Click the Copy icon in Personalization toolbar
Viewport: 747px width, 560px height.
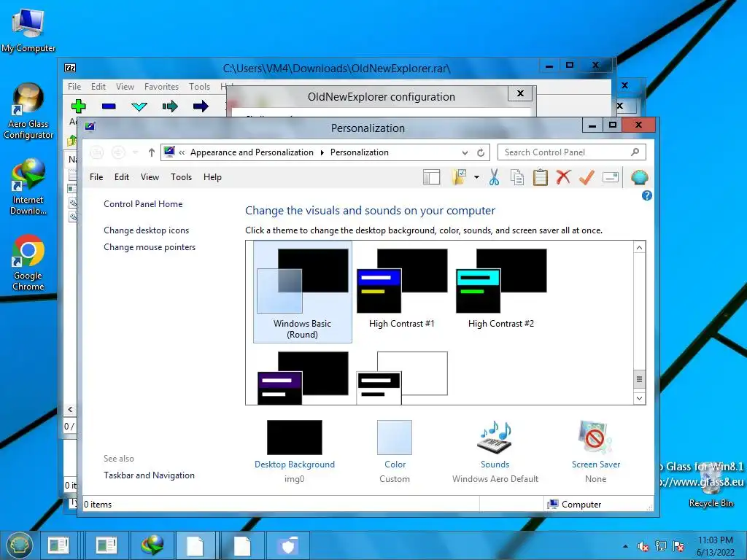pos(517,178)
